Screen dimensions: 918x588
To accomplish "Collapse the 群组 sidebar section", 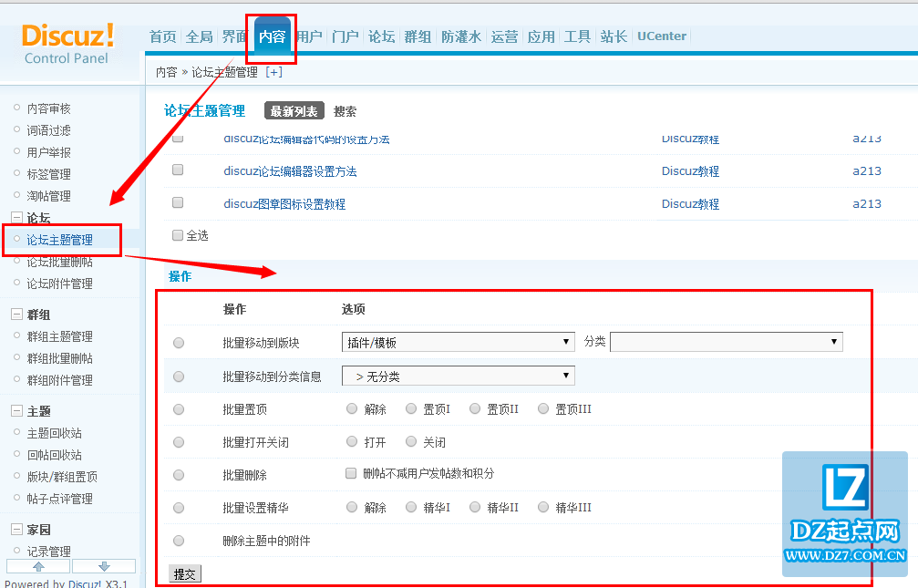I will (17, 315).
